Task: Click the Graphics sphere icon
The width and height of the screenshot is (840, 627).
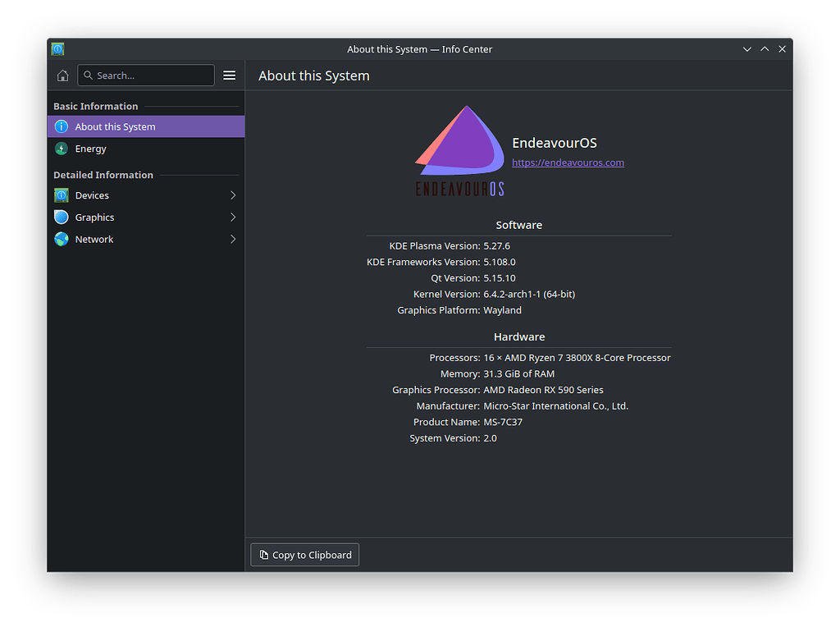Action: pos(63,217)
